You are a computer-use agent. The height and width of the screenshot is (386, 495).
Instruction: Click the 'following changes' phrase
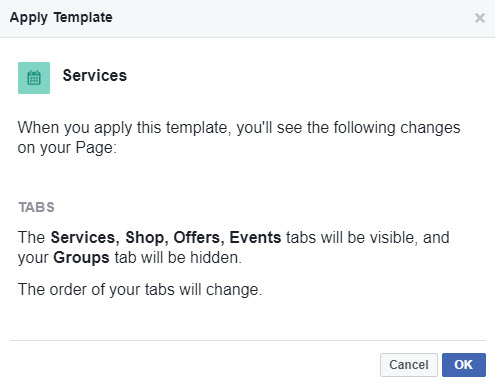click(397, 128)
